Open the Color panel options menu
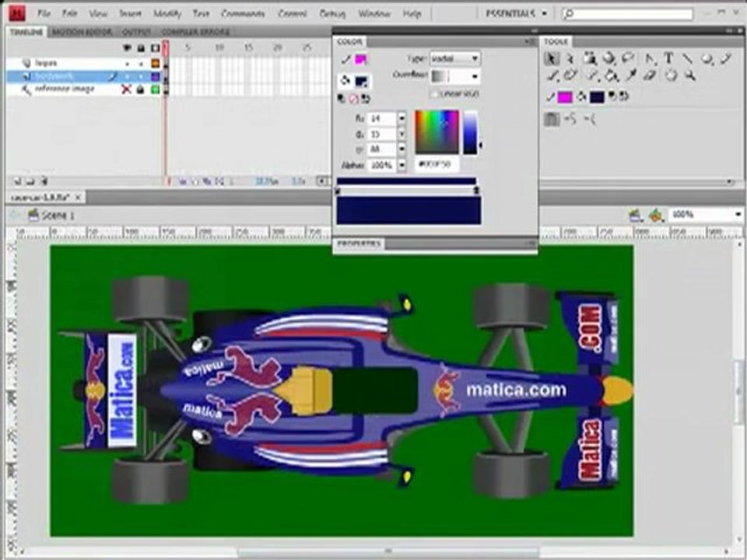Screen dimensions: 747x560 pos(531,41)
